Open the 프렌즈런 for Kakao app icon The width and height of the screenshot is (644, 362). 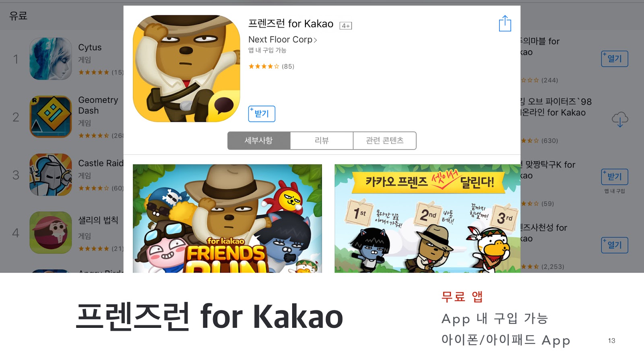[x=187, y=68]
